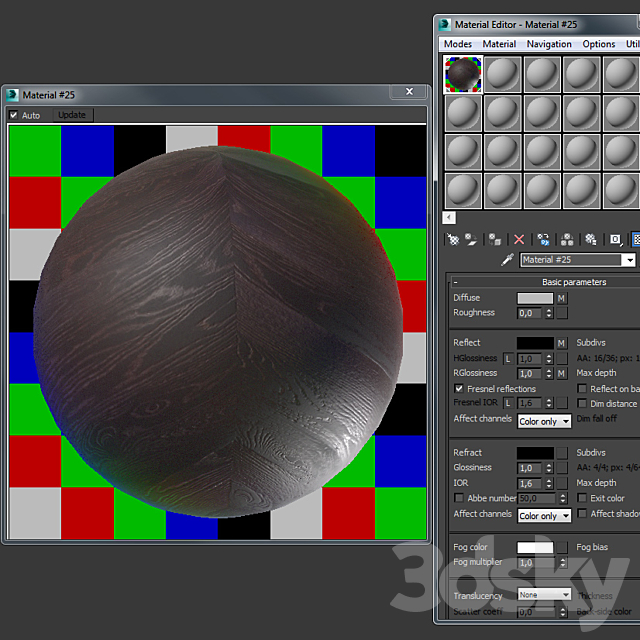640x640 pixels.
Task: Toggle the Fresnel IOR L lock button
Action: pyautogui.click(x=508, y=403)
